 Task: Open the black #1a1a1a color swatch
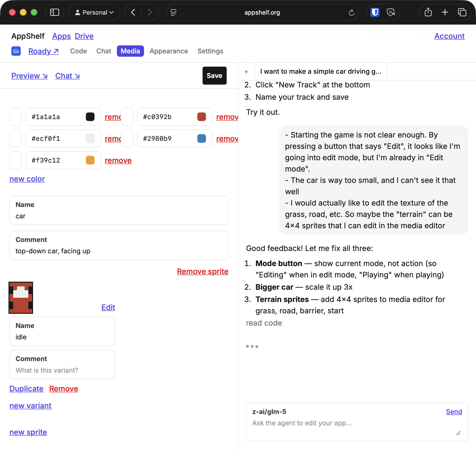point(90,117)
